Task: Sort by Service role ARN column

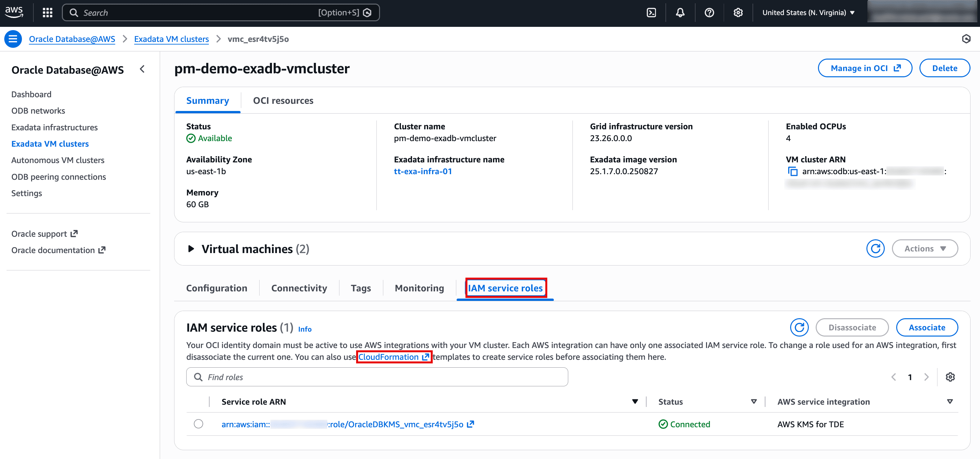Action: [635, 401]
